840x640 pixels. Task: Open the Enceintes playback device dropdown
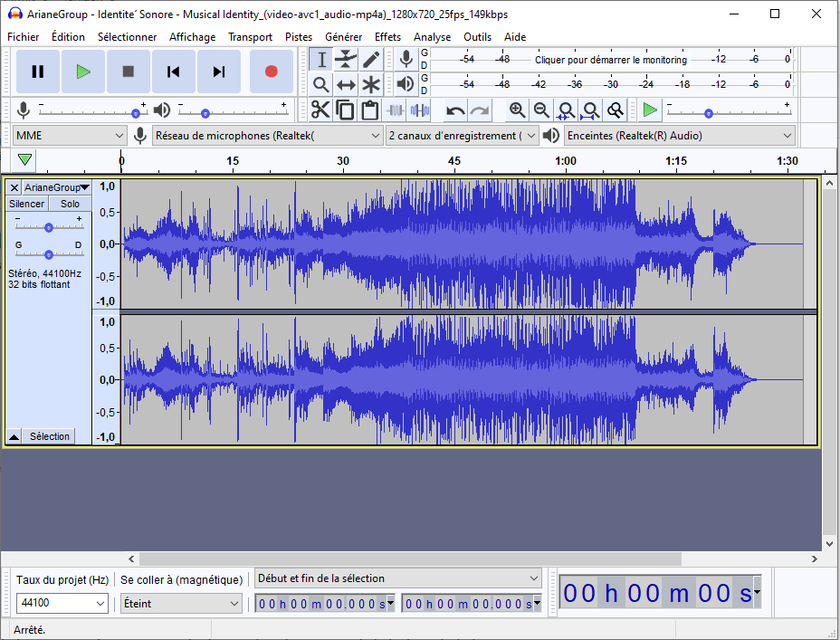point(679,136)
